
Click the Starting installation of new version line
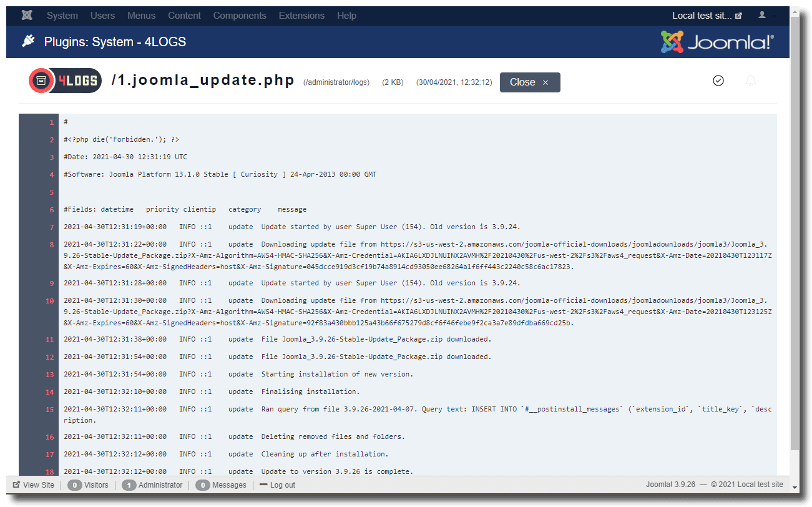pyautogui.click(x=238, y=375)
